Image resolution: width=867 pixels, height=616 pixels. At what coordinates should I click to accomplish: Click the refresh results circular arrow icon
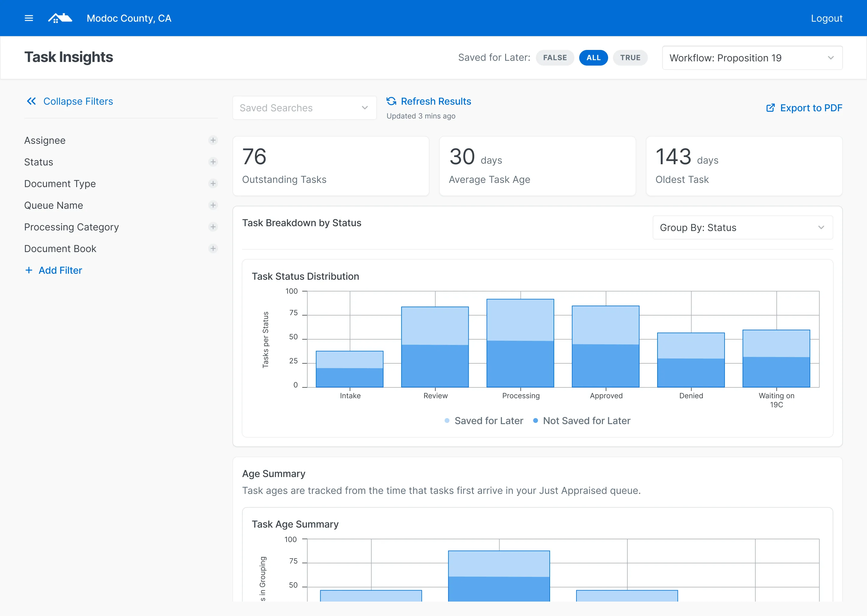[x=391, y=101]
